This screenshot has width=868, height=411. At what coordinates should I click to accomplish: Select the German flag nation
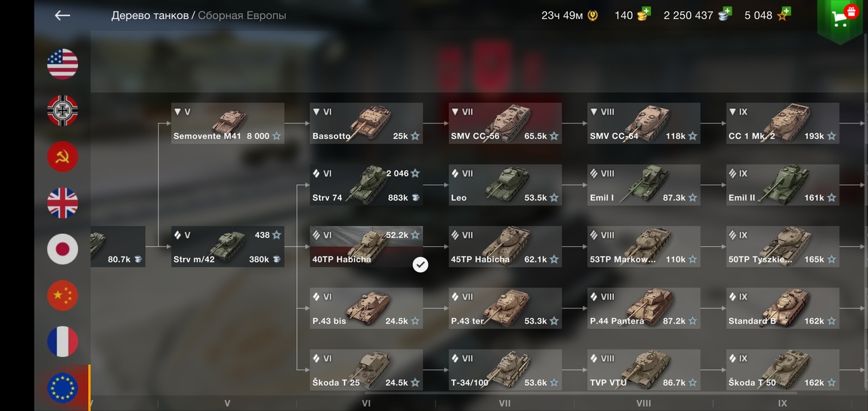click(x=62, y=111)
